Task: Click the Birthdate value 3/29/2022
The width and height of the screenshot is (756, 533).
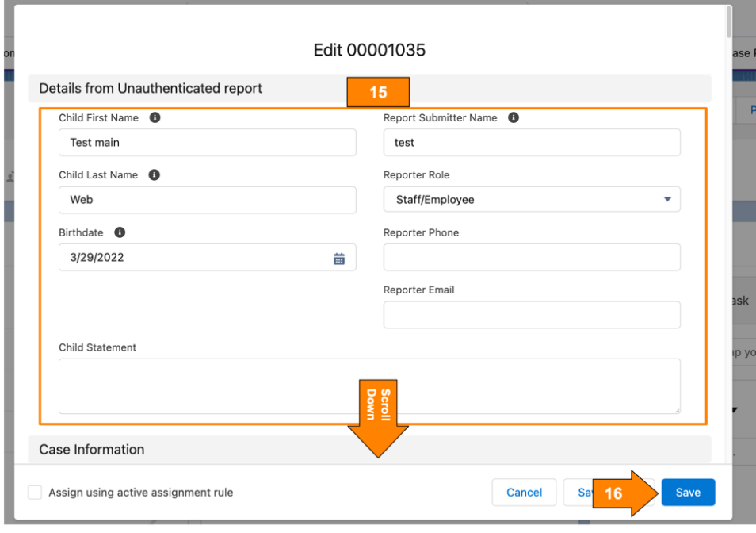Action: pos(190,257)
